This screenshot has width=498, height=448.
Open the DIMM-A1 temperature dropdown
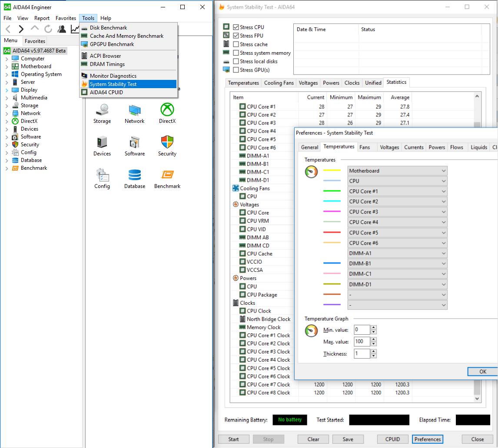point(397,253)
